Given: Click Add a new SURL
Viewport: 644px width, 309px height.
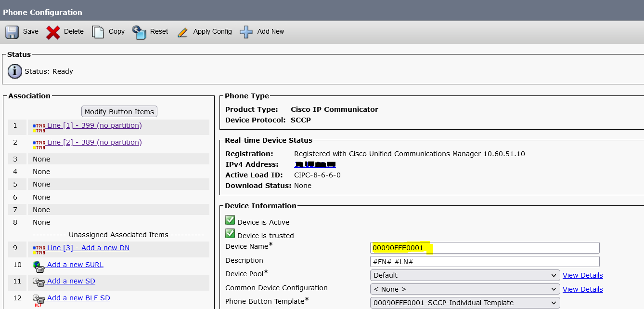Looking at the screenshot, I should pos(75,264).
